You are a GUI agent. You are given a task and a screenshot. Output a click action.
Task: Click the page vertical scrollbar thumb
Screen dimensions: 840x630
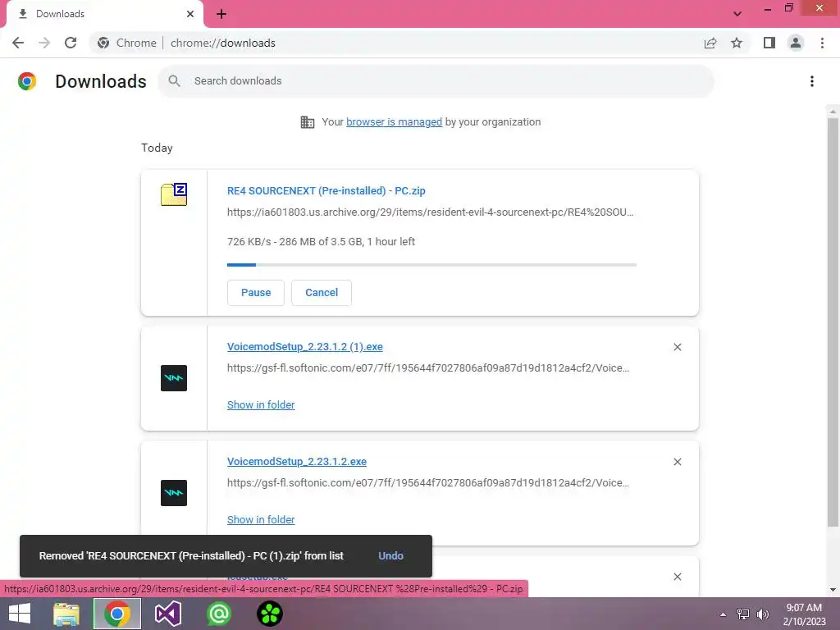click(833, 322)
